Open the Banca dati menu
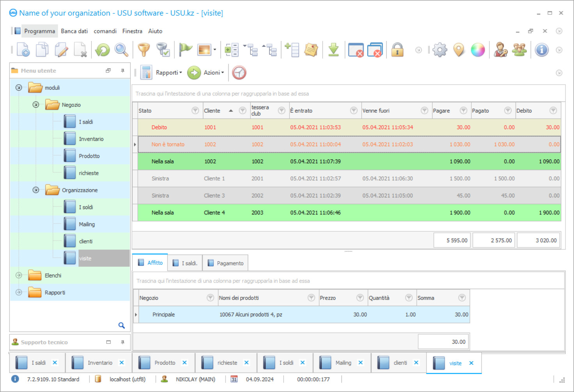 coord(74,31)
